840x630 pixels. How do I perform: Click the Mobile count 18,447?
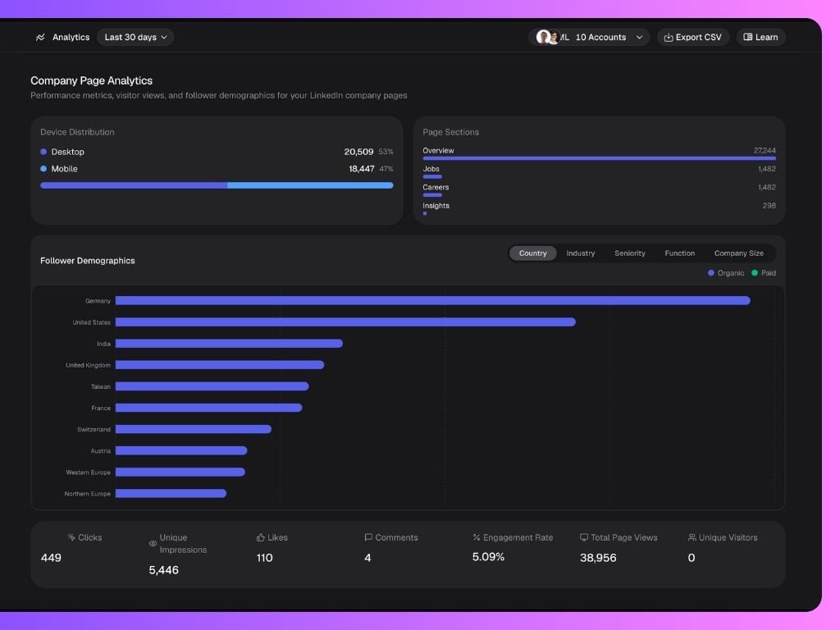pos(362,169)
